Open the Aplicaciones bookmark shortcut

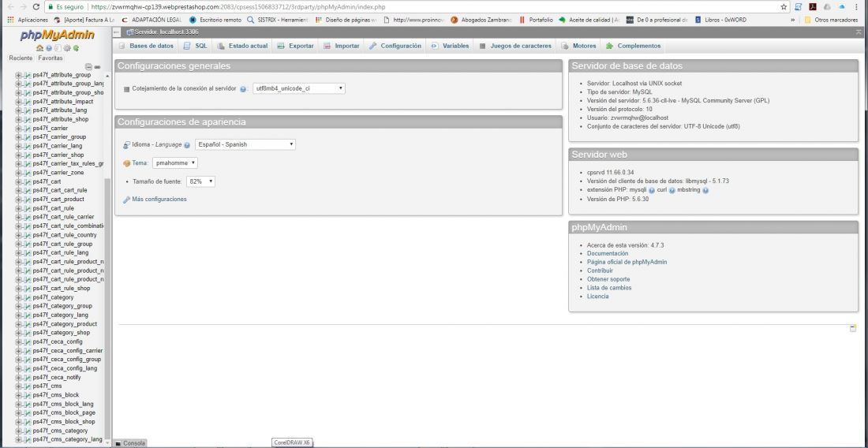tap(27, 20)
